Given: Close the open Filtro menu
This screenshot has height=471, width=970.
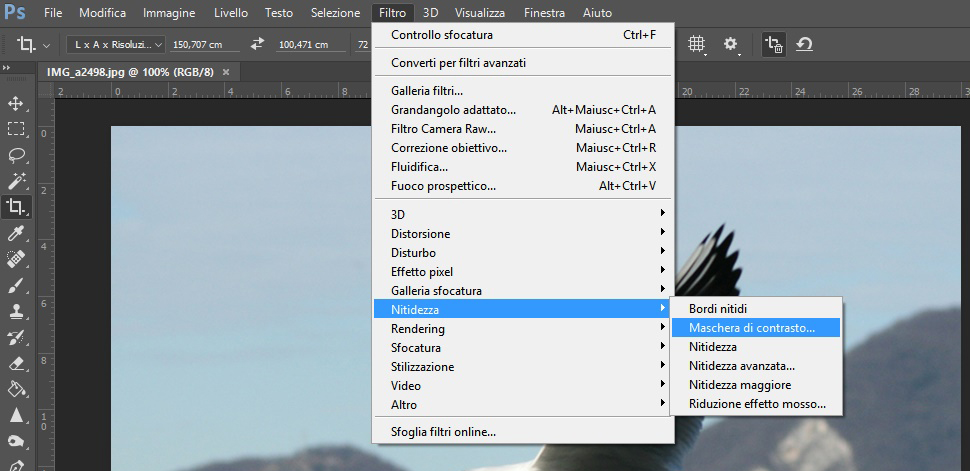Looking at the screenshot, I should (x=393, y=12).
